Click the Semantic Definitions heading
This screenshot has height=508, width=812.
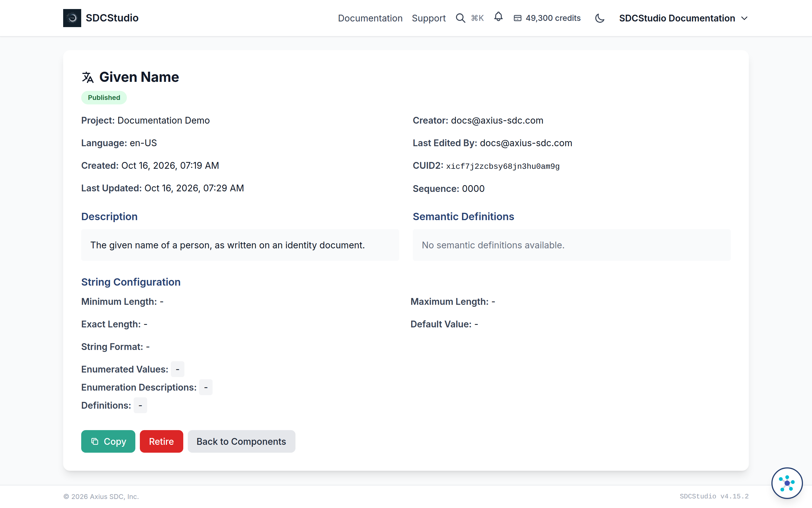tap(463, 216)
